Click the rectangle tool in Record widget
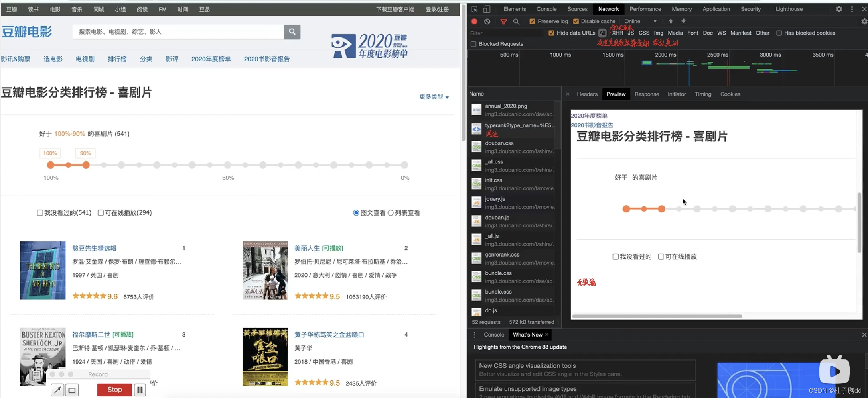The image size is (868, 398). pos(72,390)
